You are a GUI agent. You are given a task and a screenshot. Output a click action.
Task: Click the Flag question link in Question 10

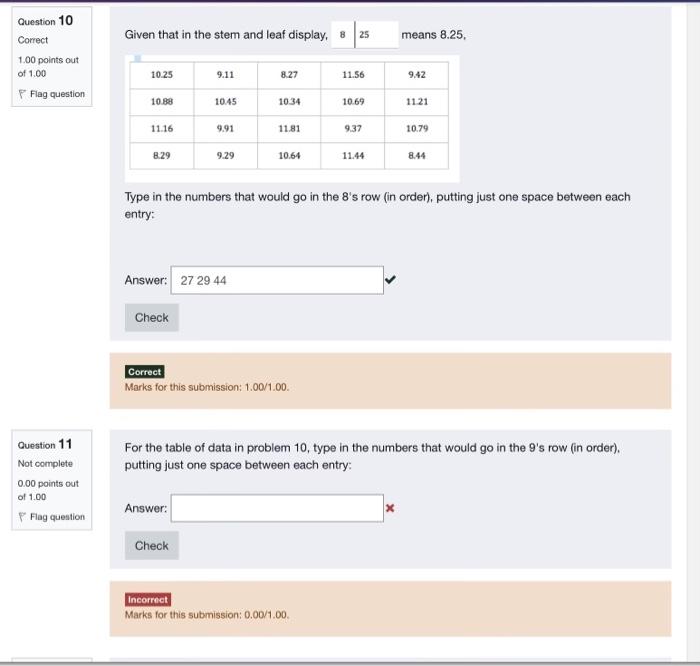57,94
